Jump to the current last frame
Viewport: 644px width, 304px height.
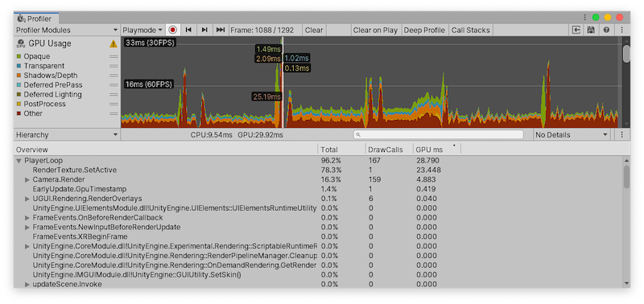221,30
